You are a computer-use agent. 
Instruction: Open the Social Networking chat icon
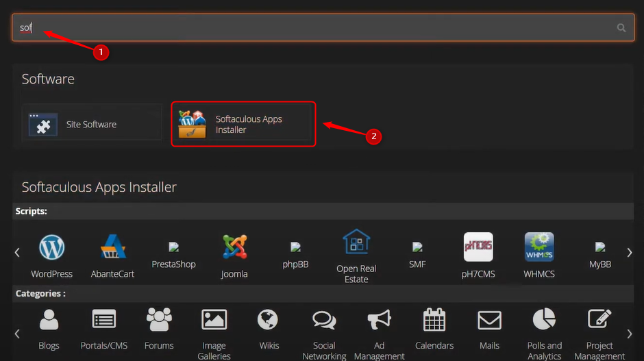click(x=324, y=320)
